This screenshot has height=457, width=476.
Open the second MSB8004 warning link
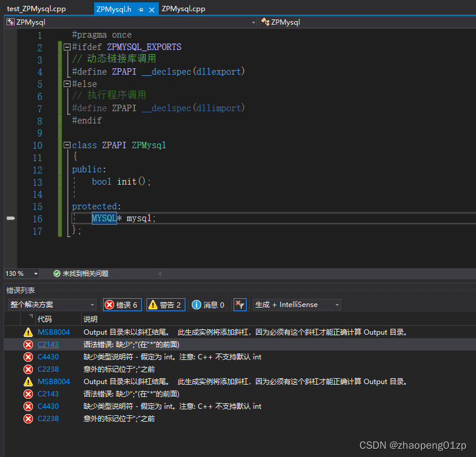54,382
